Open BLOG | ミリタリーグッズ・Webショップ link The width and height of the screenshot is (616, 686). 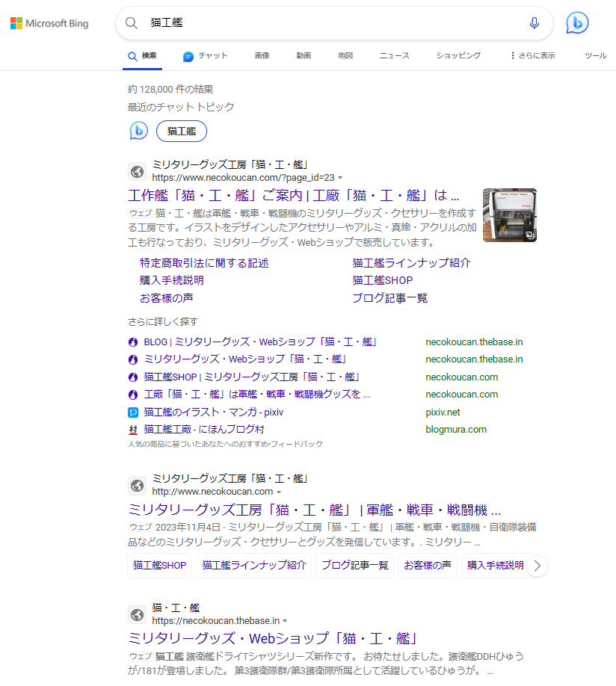[260, 342]
